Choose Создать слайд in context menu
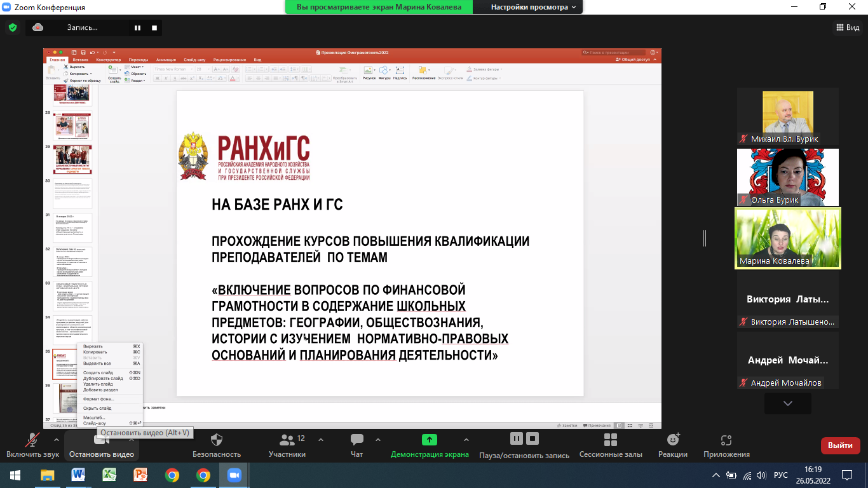 pos(110,372)
